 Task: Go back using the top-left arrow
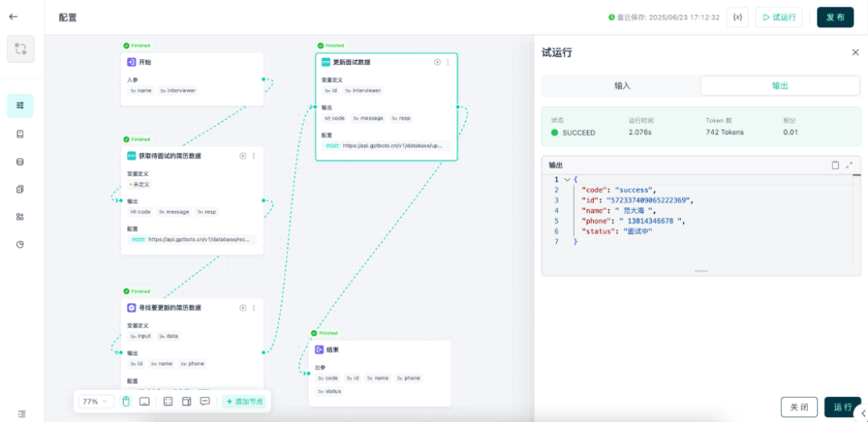coord(14,17)
